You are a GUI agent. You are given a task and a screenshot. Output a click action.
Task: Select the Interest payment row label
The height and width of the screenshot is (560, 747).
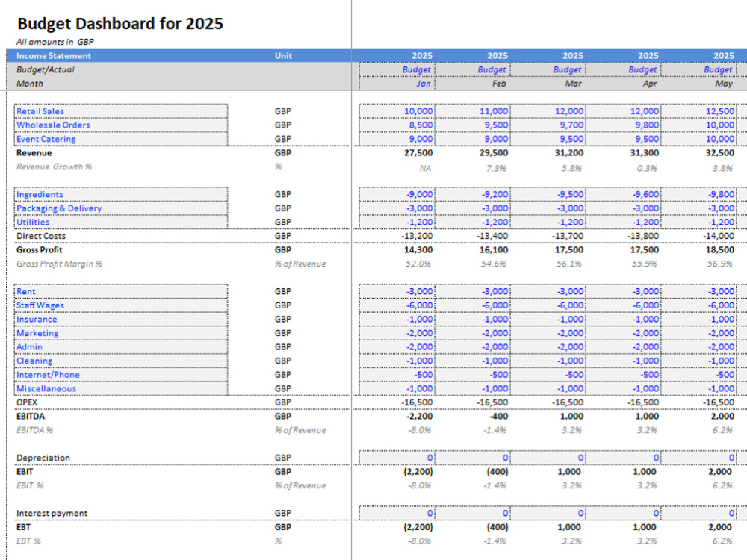pyautogui.click(x=52, y=514)
